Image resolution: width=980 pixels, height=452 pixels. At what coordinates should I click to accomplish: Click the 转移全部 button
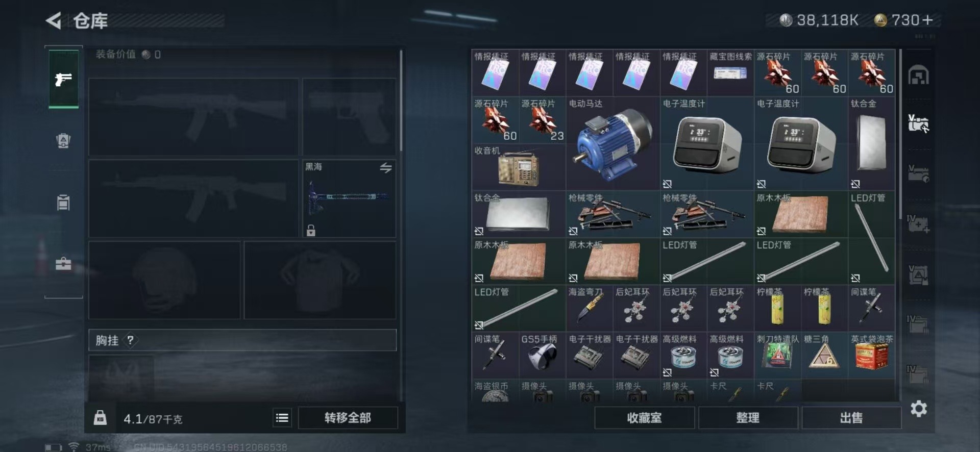click(348, 418)
